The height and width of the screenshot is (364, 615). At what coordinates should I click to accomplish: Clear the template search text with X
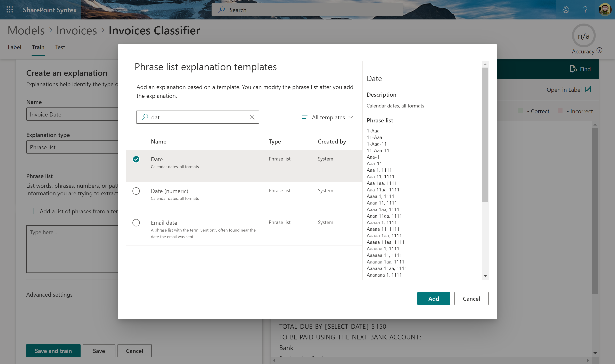(252, 117)
